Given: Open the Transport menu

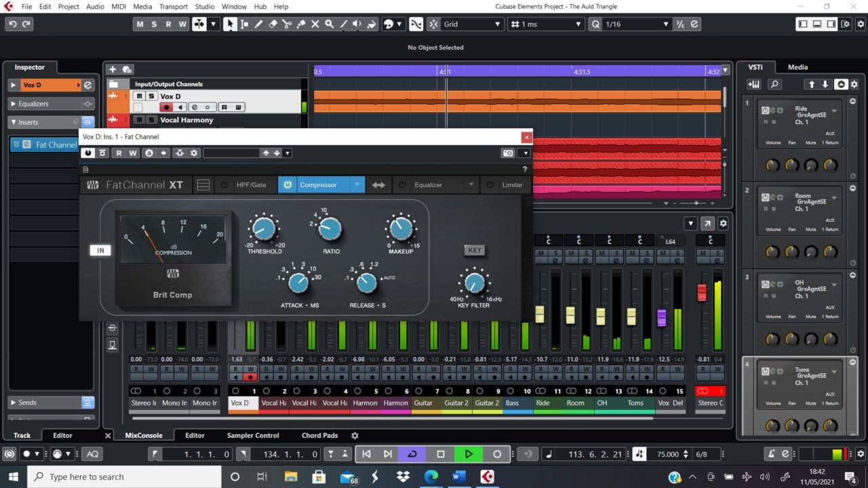Looking at the screenshot, I should tap(174, 6).
